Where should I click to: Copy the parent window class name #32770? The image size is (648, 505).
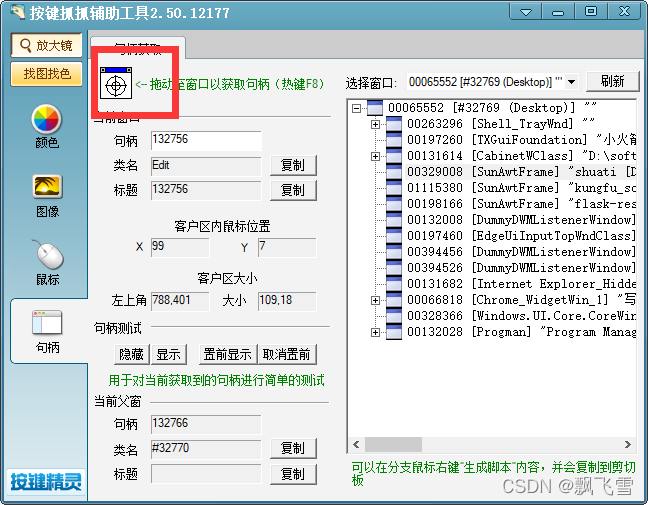pyautogui.click(x=293, y=448)
